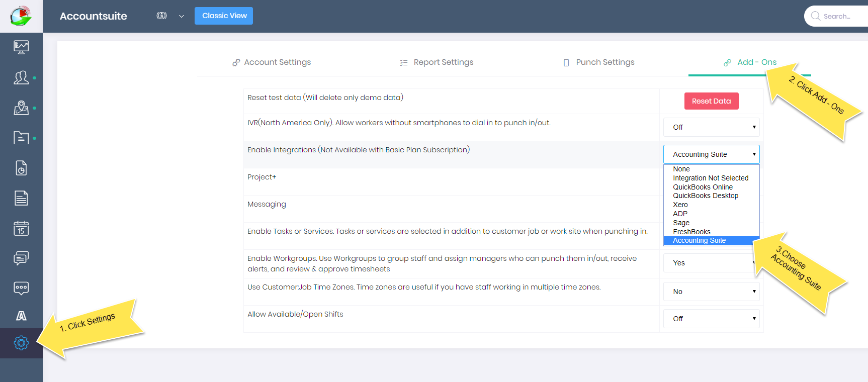
Task: Open the Account Settings tab
Action: [272, 62]
